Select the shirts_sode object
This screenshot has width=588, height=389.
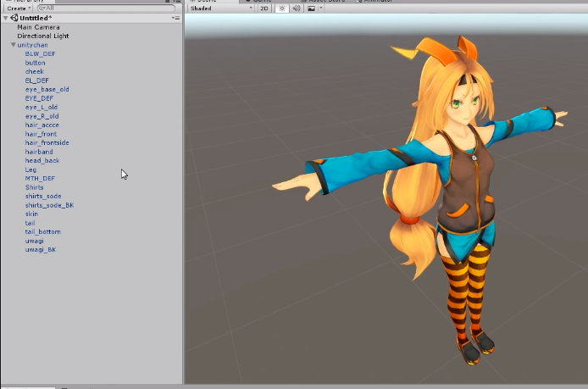click(43, 196)
